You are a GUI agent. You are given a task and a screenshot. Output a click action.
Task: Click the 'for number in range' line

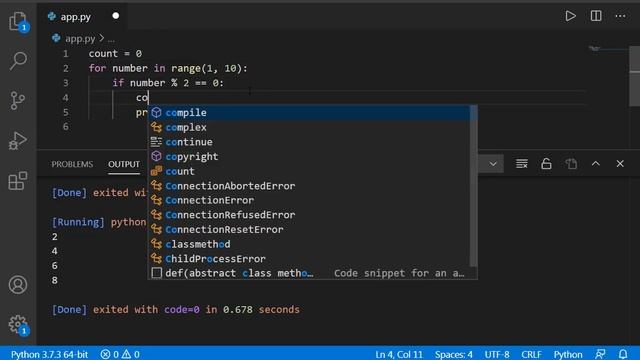click(168, 68)
